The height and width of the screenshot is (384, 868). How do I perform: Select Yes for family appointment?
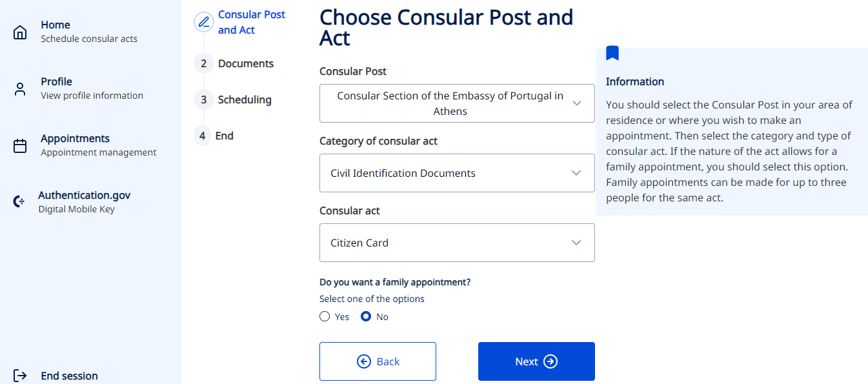[325, 317]
